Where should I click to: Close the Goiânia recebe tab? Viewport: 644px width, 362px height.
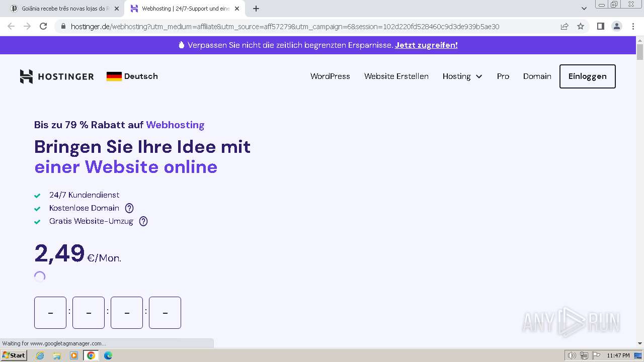pyautogui.click(x=116, y=9)
